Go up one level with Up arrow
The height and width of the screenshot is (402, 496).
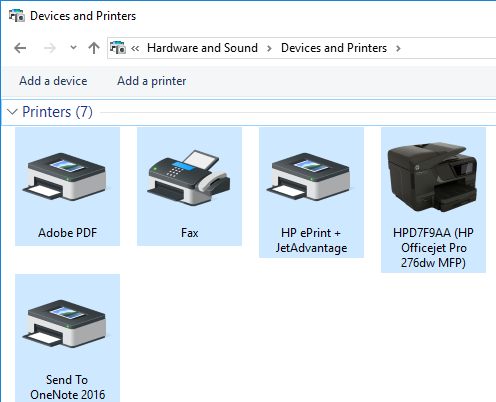94,48
